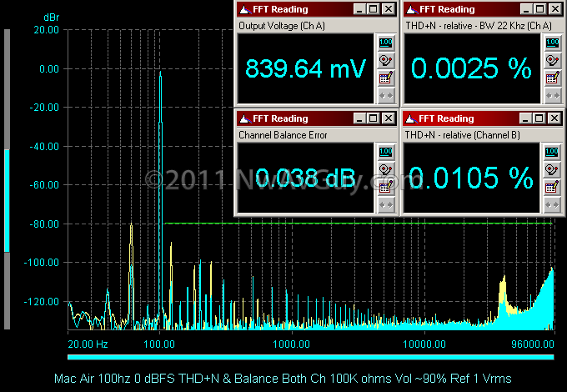Viewport: 567px width, 392px height.
Task: Open the notepad settings icon in Output Voltage window
Action: pos(385,78)
